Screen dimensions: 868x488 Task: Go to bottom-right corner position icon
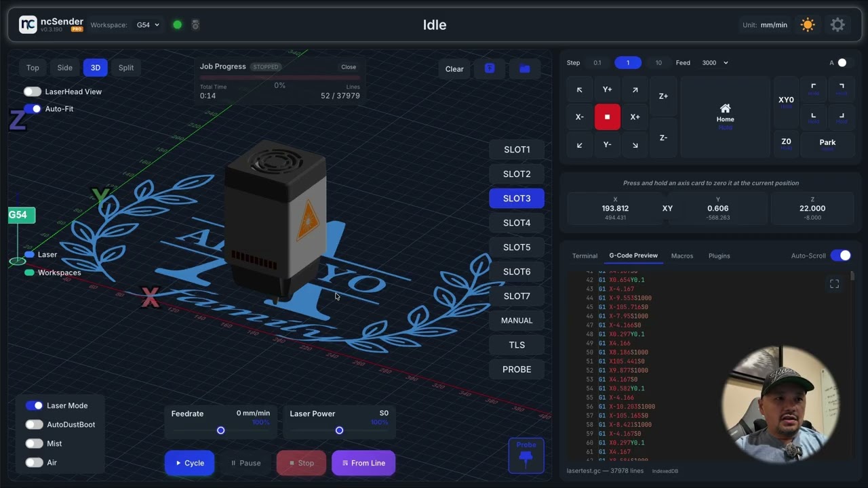[841, 117]
